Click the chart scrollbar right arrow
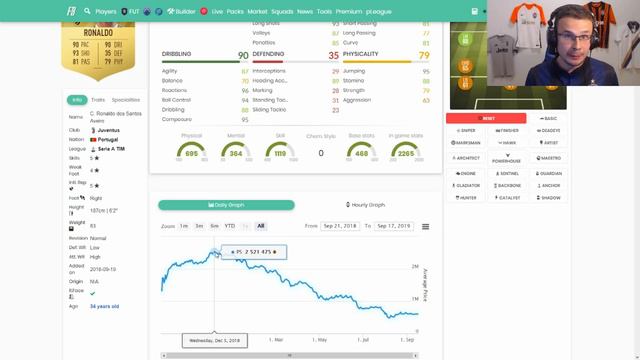This screenshot has width=640, height=360. coord(416,356)
